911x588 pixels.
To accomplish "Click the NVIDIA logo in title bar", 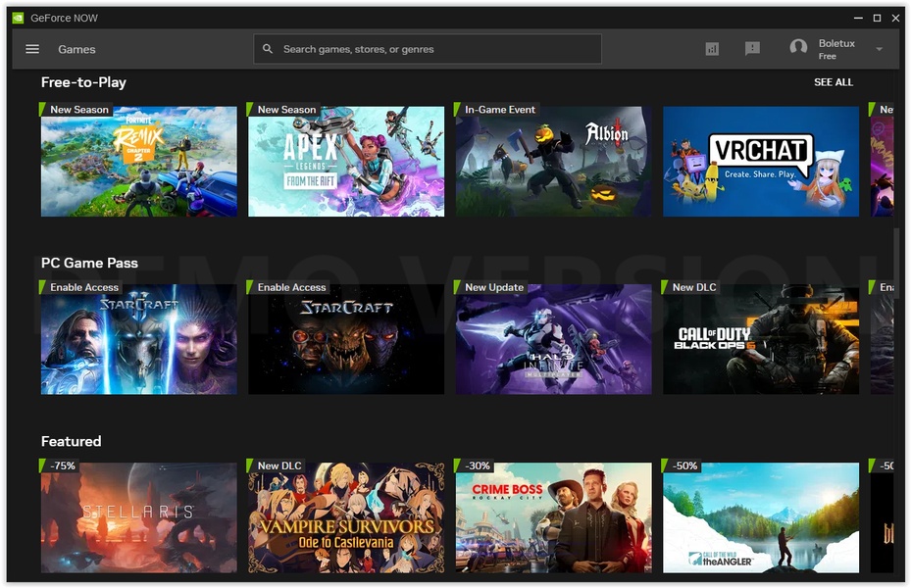I will (18, 18).
